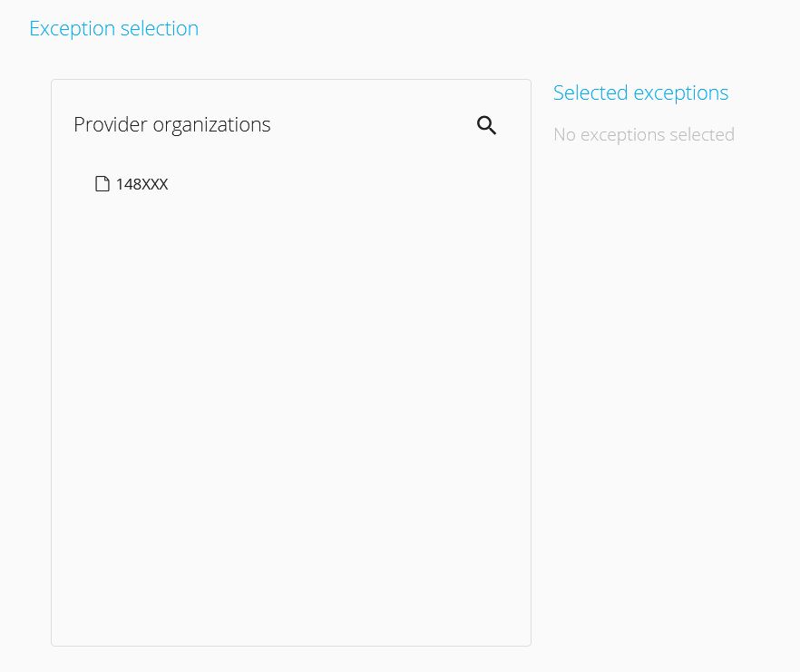Activate the search tool in the panel header
The height and width of the screenshot is (672, 800).
pyautogui.click(x=486, y=125)
